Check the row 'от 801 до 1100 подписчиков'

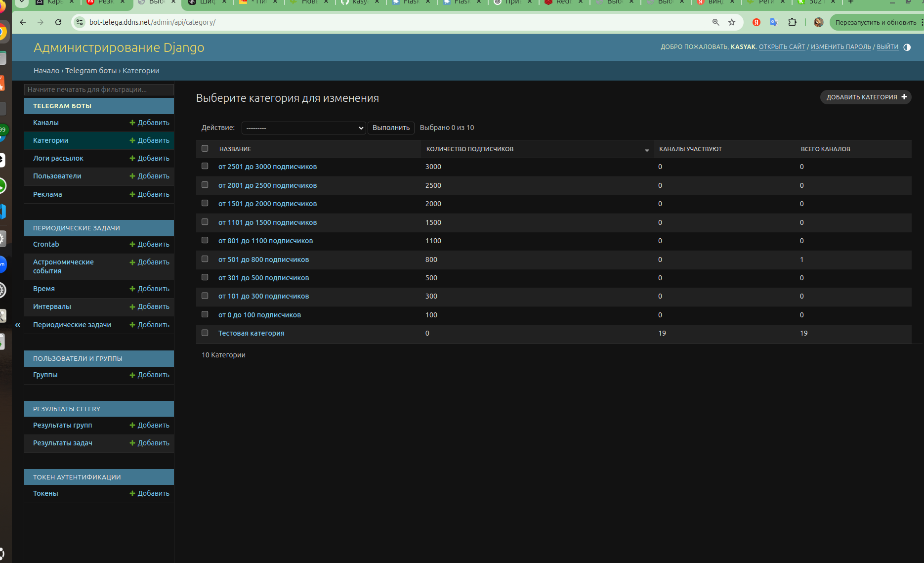(205, 240)
